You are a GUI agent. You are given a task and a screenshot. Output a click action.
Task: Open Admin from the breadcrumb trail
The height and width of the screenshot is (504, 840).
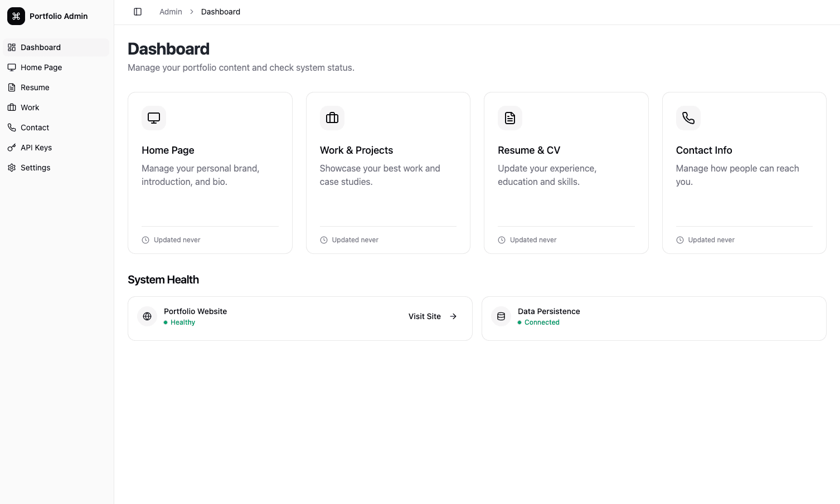(x=171, y=11)
